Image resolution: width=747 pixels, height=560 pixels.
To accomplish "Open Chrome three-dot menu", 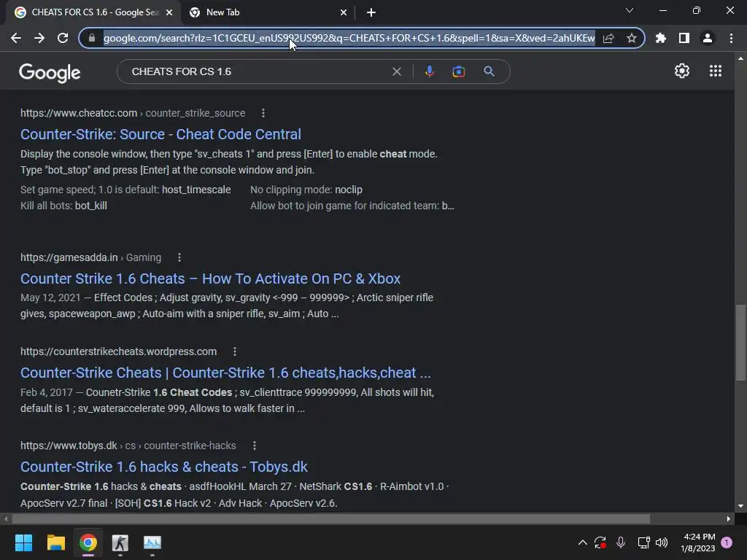I will point(731,38).
